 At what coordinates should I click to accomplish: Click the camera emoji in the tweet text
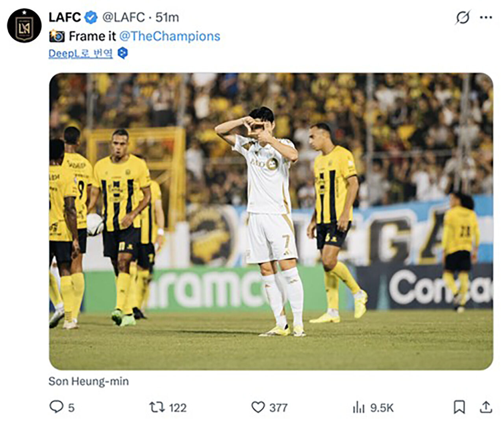(x=57, y=35)
